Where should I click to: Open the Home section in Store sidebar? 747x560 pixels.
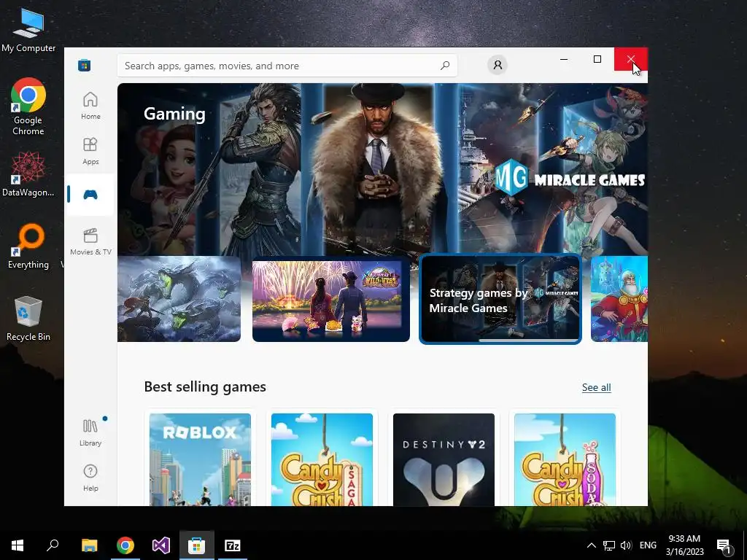(x=90, y=106)
